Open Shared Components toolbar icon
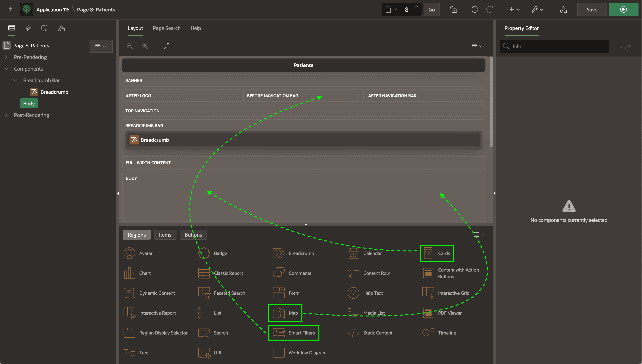Screen dimensions: 642x364 click(563, 9)
